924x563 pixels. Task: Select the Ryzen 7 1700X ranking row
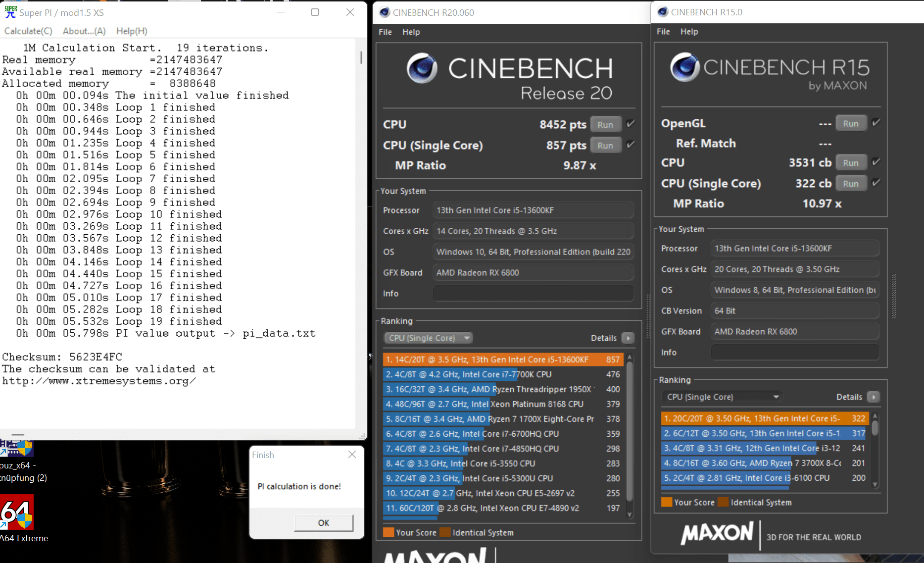point(503,419)
